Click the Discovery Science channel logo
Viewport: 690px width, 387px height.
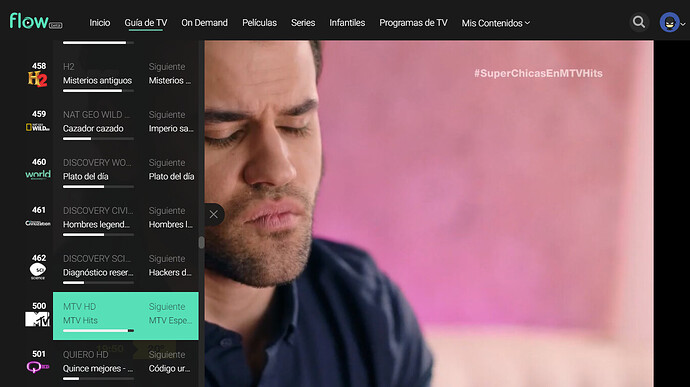(x=38, y=271)
